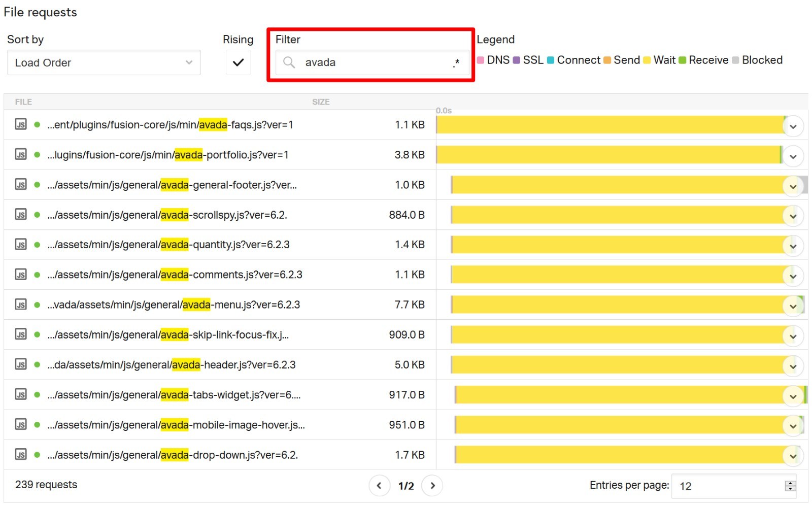
Task: Expand details for avada-general-footer.js request
Action: tap(793, 186)
